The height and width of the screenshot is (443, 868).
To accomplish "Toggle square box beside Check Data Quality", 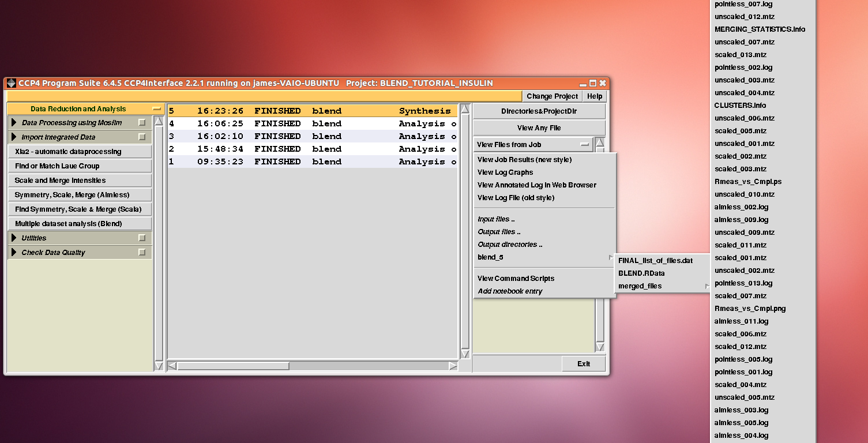I will (x=142, y=253).
